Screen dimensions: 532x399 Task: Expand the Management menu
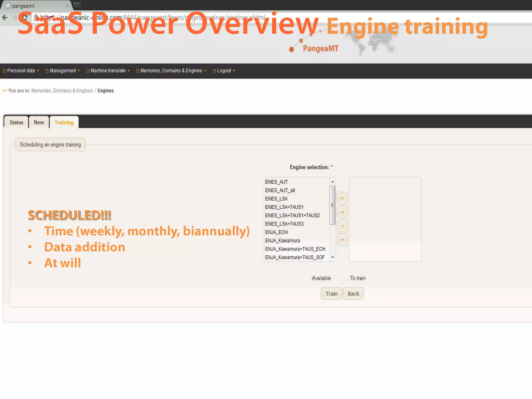coord(63,71)
